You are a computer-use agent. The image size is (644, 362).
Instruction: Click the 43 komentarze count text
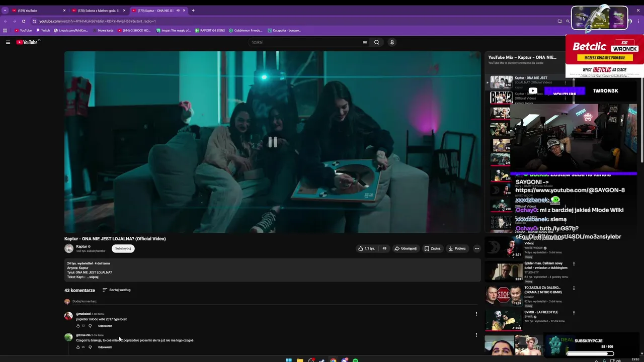coord(79,290)
